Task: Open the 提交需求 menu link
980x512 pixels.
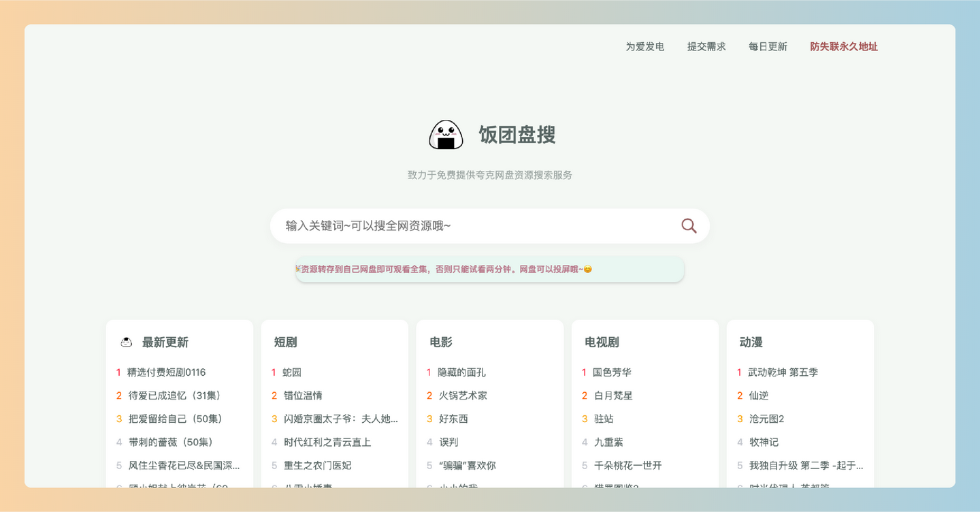Action: (x=706, y=46)
